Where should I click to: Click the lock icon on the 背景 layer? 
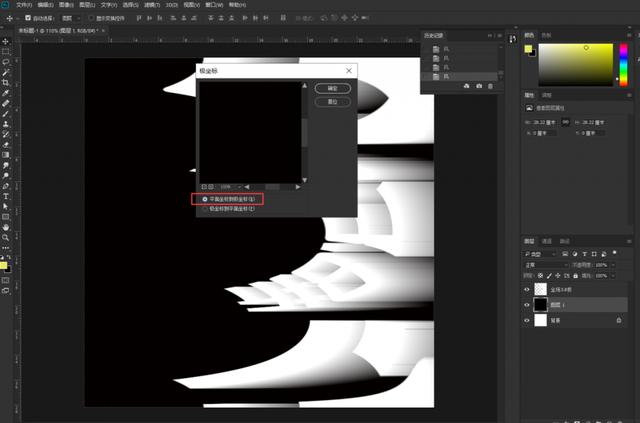click(x=620, y=320)
